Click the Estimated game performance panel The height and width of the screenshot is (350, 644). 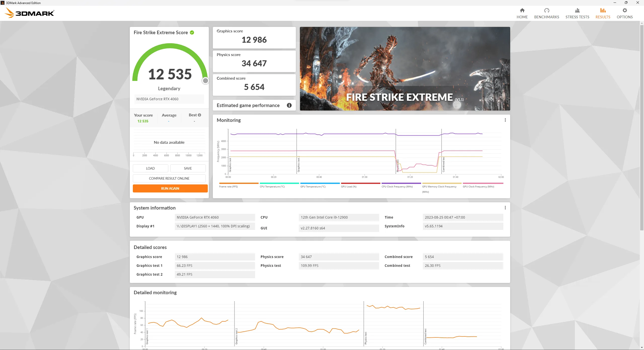click(254, 105)
